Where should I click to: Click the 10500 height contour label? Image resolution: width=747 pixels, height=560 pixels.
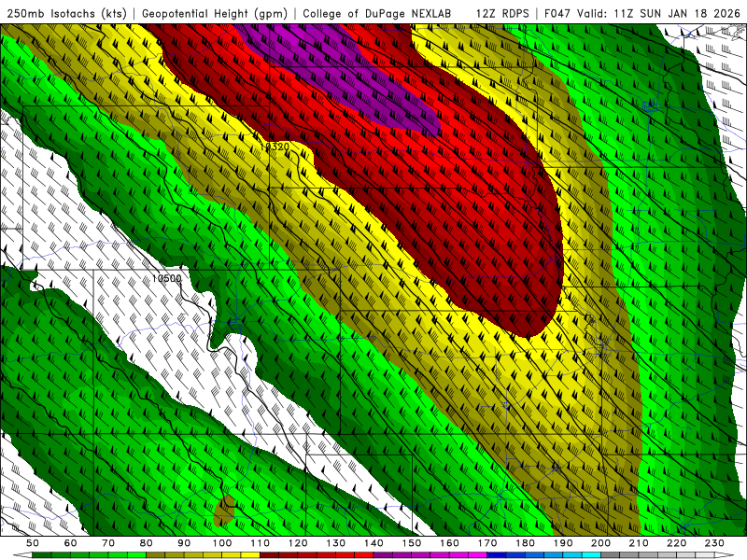pyautogui.click(x=167, y=278)
